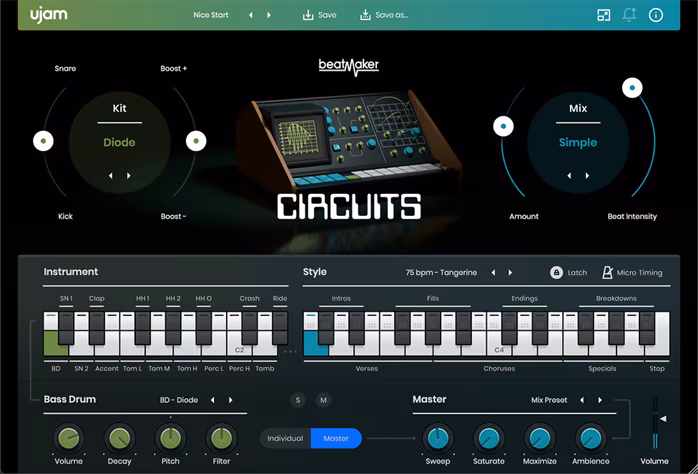Click the resize window icon
Image resolution: width=698 pixels, height=474 pixels.
603,15
